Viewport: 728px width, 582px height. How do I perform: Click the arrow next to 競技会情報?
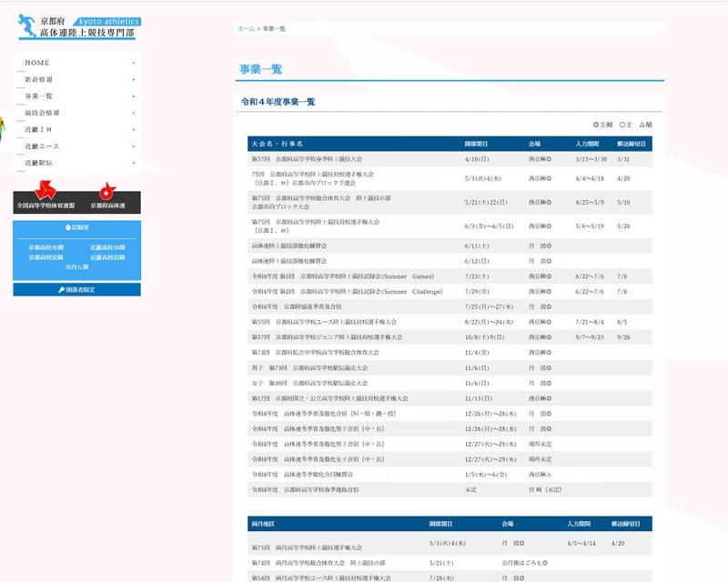[x=134, y=113]
